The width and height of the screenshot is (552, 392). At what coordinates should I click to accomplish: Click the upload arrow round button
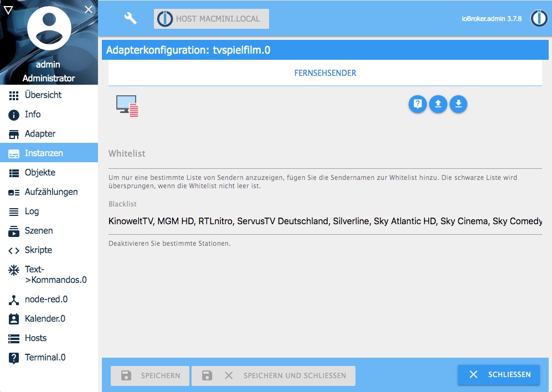[438, 104]
